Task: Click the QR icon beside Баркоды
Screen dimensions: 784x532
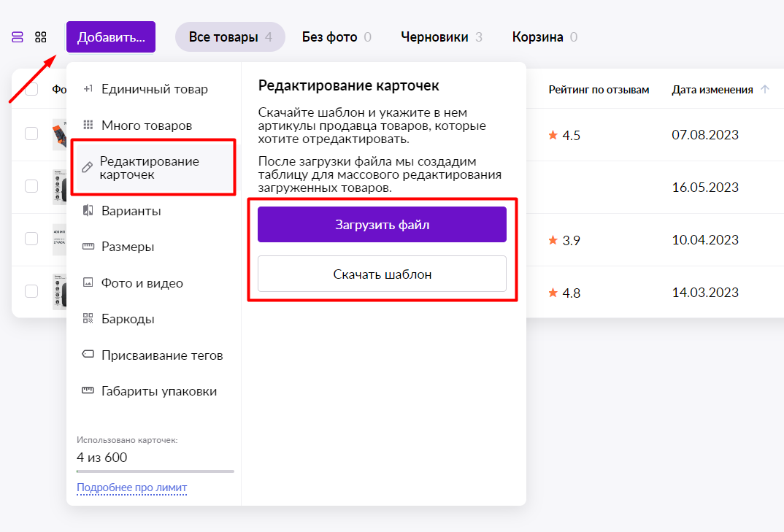Action: 88,318
